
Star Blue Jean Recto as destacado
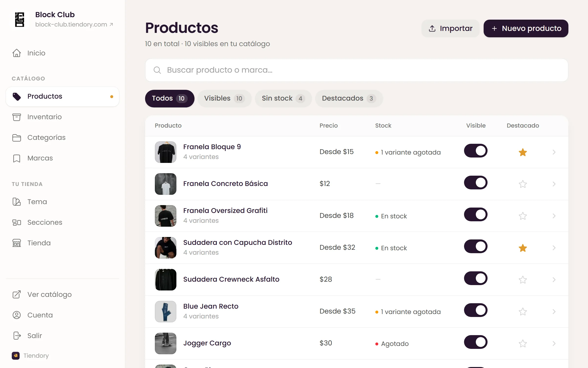coord(523,312)
